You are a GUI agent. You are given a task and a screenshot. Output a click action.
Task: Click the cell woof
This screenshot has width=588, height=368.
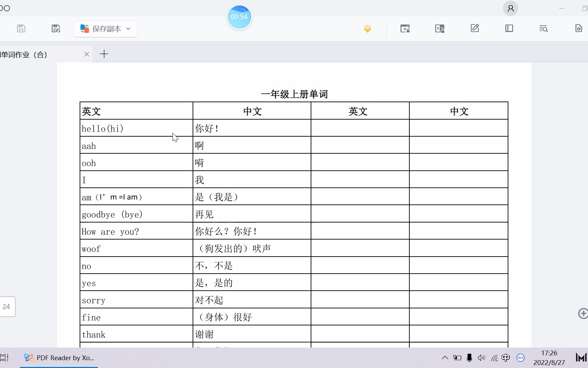tap(136, 248)
